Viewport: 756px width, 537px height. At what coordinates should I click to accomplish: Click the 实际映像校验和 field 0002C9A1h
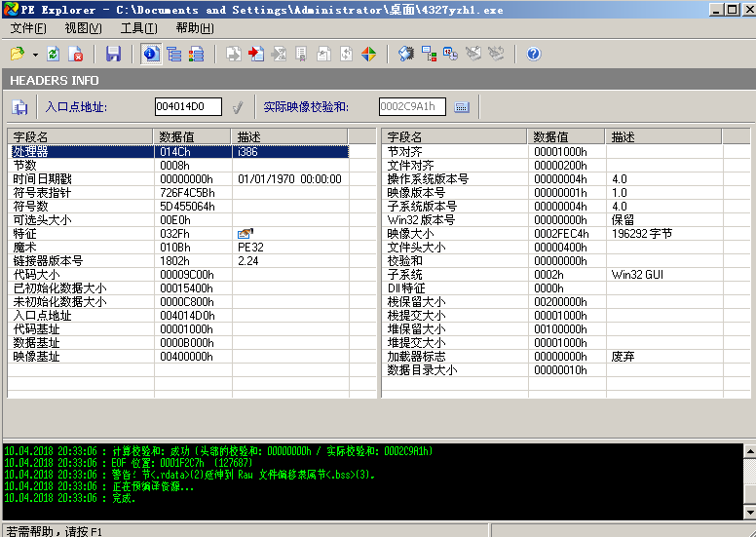412,106
